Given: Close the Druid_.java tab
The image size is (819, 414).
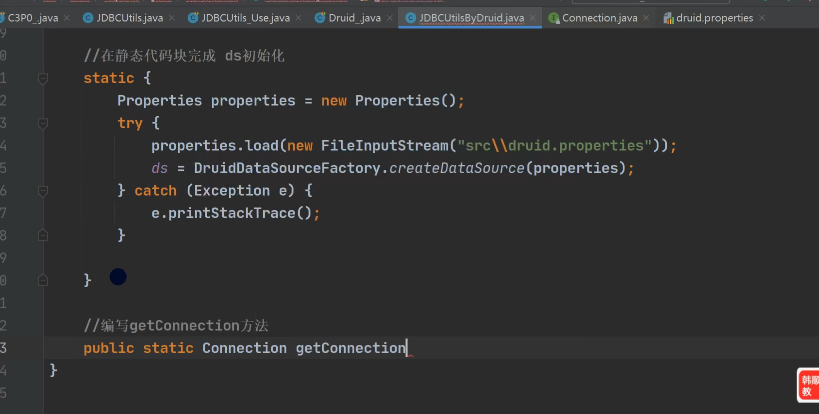Looking at the screenshot, I should click(390, 18).
